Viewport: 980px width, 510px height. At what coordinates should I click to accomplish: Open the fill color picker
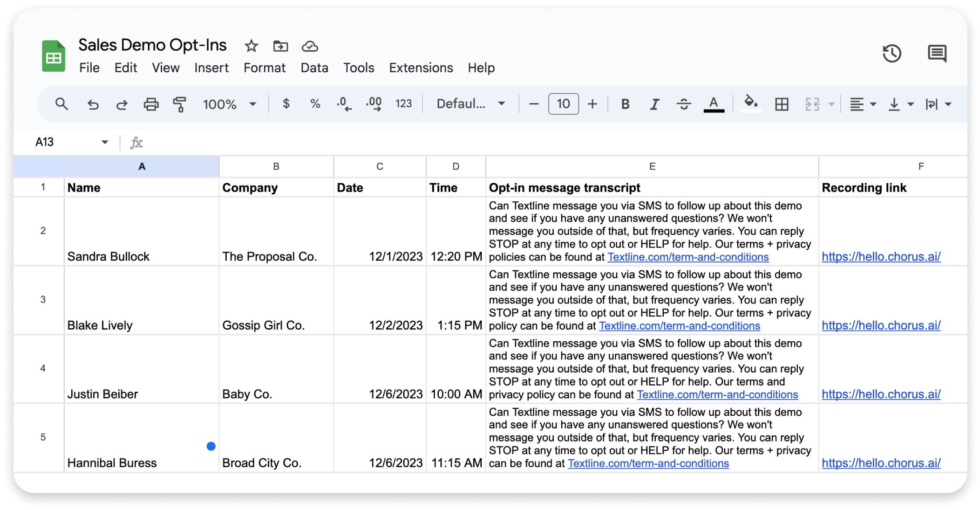pyautogui.click(x=750, y=103)
